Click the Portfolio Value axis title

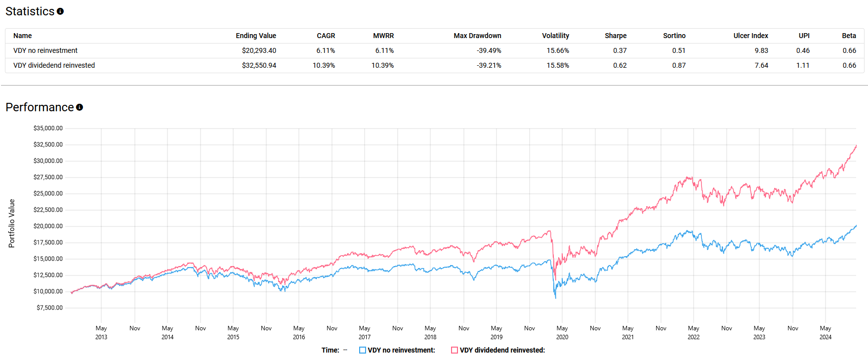click(12, 224)
